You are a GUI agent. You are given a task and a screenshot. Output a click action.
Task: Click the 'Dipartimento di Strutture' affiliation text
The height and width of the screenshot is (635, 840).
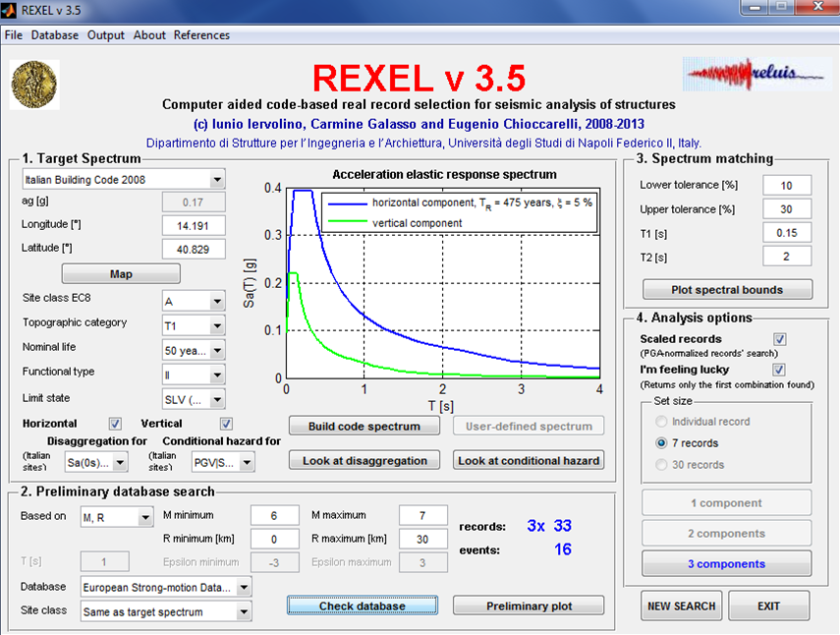point(423,144)
